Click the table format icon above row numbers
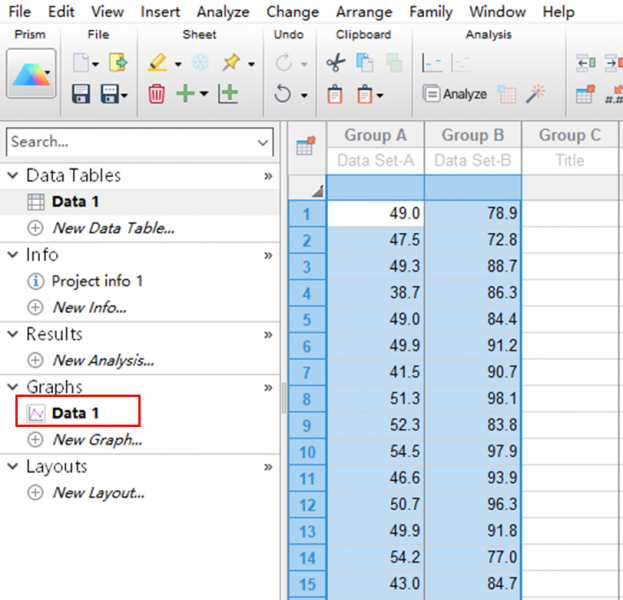Screen dimensions: 623x600 click(x=305, y=147)
